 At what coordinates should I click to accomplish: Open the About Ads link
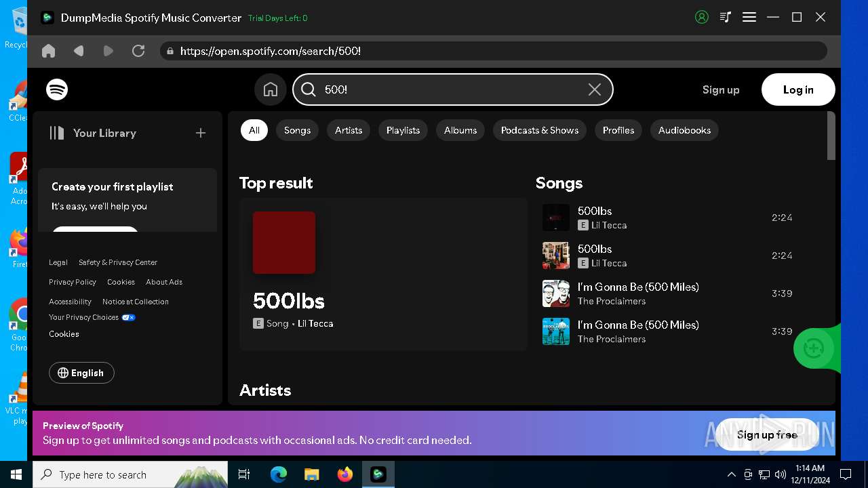[164, 282]
